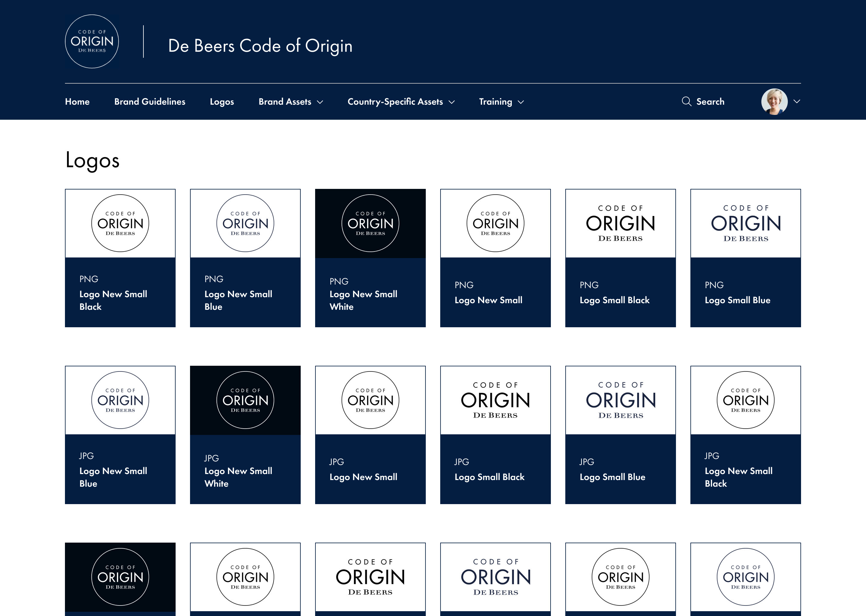
Task: Click the search magnifier icon
Action: click(x=686, y=101)
